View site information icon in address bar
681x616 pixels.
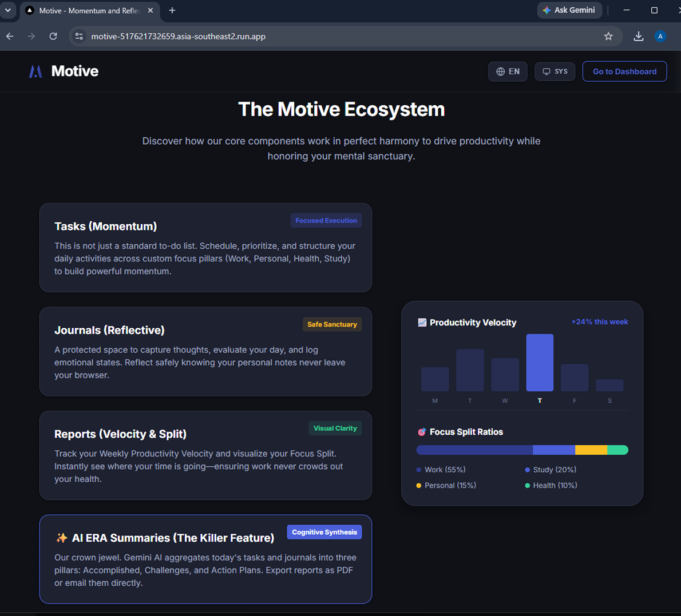(79, 37)
